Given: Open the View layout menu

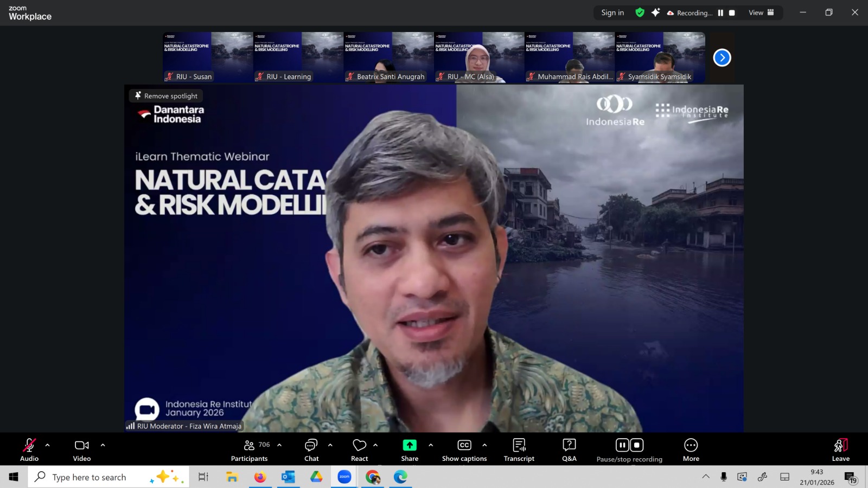Looking at the screenshot, I should [x=761, y=12].
